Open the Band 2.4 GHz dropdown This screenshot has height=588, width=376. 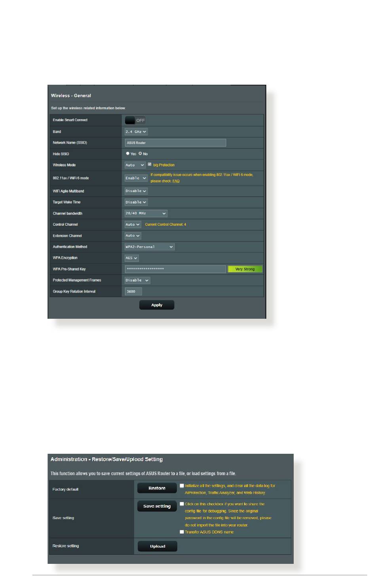pos(136,132)
